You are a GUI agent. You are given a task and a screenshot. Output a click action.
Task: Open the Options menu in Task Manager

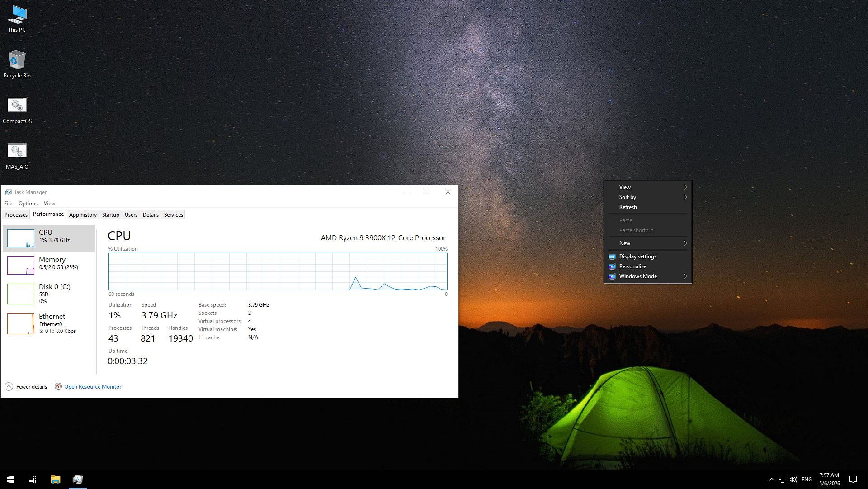pyautogui.click(x=28, y=204)
